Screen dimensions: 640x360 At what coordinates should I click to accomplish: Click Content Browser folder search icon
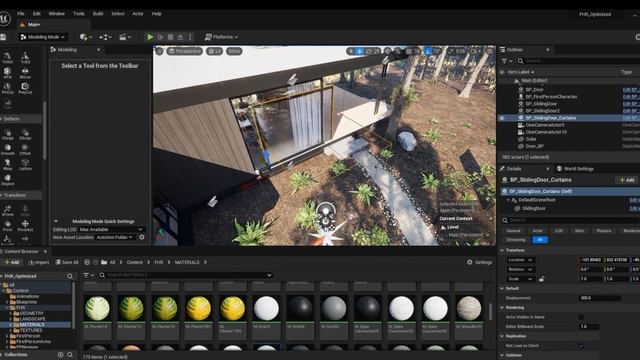(x=70, y=276)
